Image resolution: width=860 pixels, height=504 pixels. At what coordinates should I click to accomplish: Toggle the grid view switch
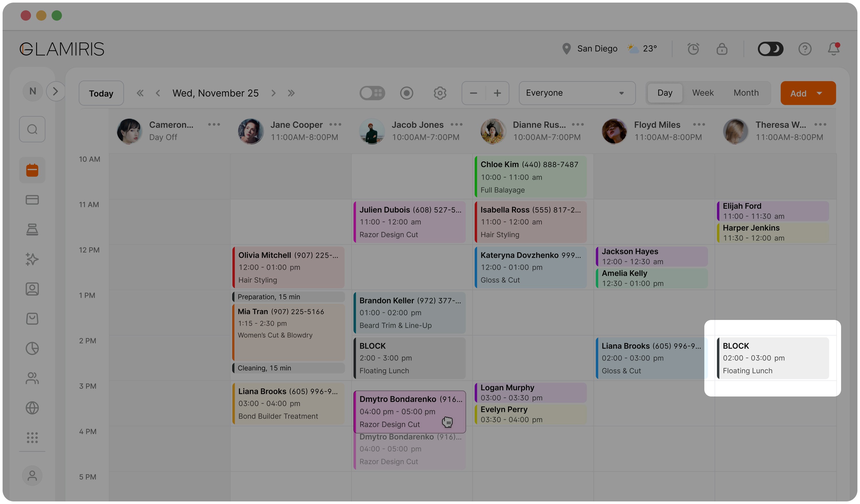pyautogui.click(x=372, y=93)
